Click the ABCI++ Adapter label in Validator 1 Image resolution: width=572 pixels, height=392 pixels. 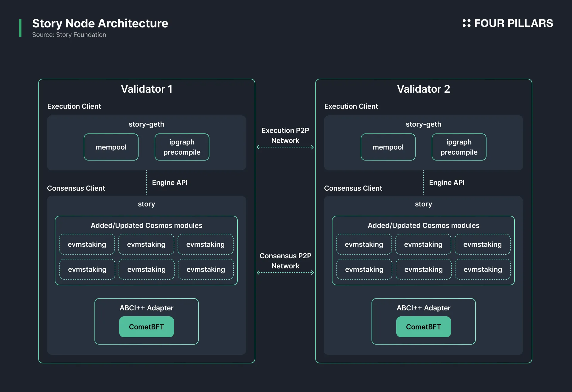click(147, 308)
